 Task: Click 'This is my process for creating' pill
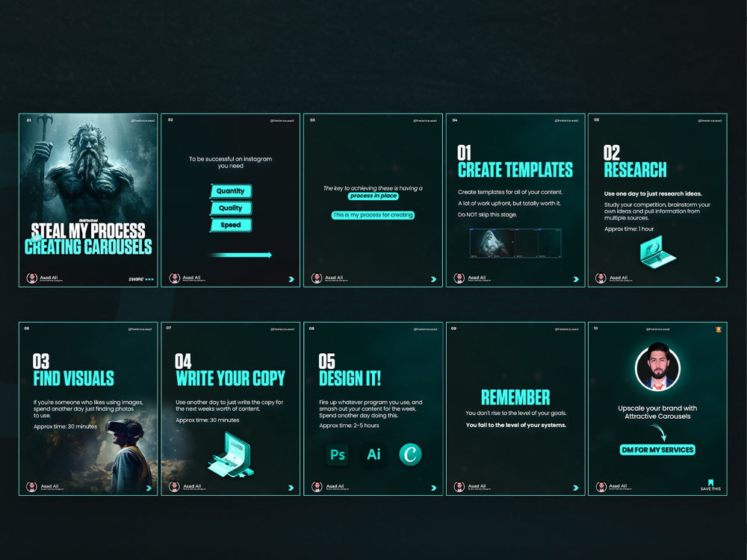(373, 215)
